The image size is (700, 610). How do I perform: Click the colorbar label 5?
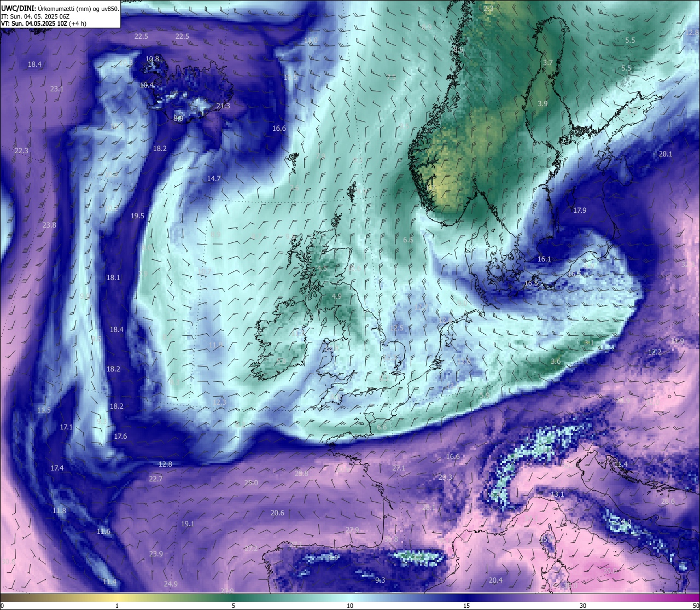pyautogui.click(x=234, y=606)
